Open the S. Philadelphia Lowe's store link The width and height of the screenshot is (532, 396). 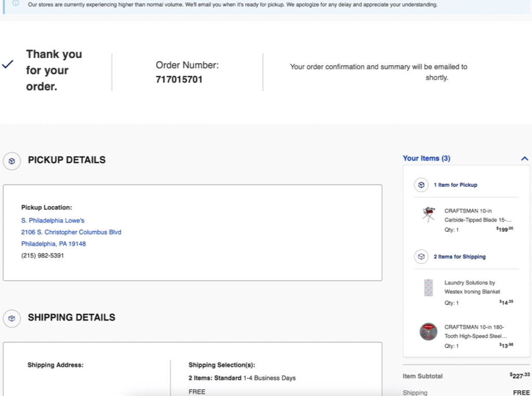click(52, 221)
